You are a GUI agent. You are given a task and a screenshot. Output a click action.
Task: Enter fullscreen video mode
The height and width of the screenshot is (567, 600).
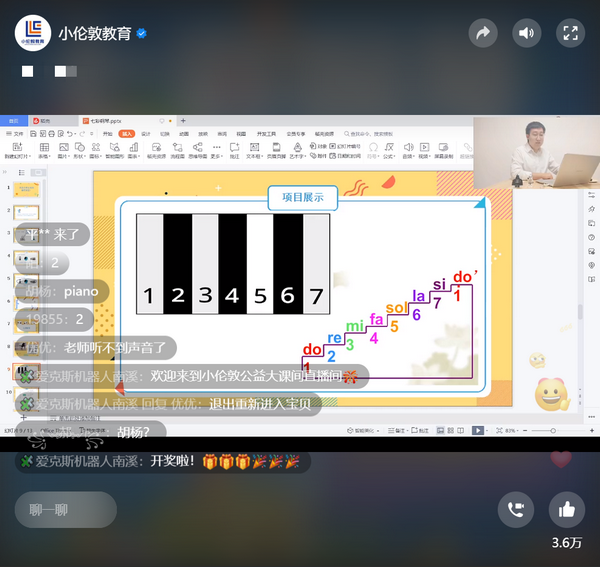(x=570, y=33)
